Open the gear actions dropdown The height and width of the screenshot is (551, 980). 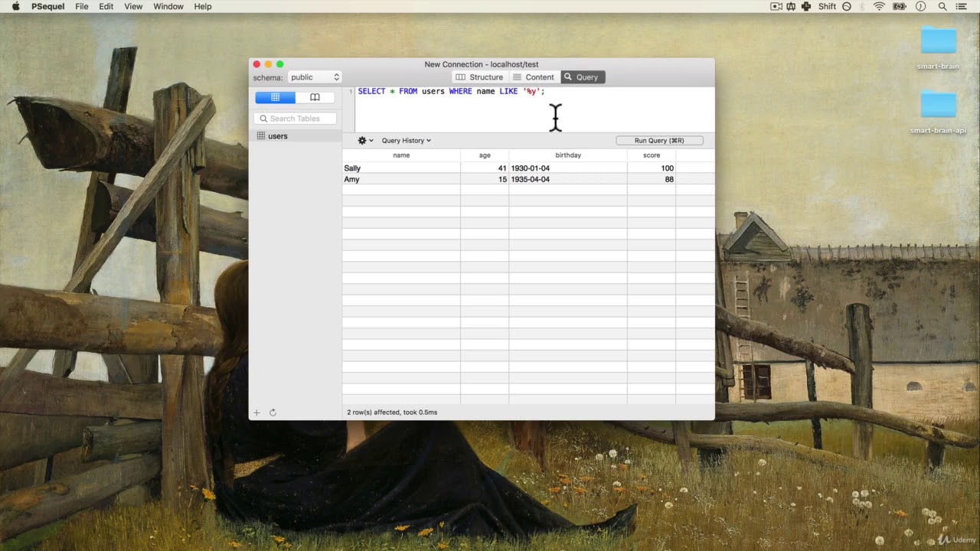click(x=365, y=141)
